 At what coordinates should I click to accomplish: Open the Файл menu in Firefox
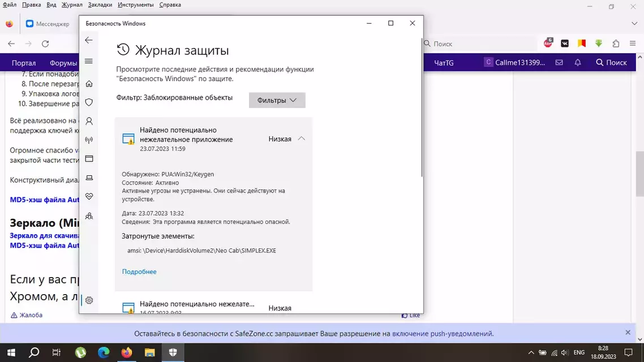tap(10, 5)
